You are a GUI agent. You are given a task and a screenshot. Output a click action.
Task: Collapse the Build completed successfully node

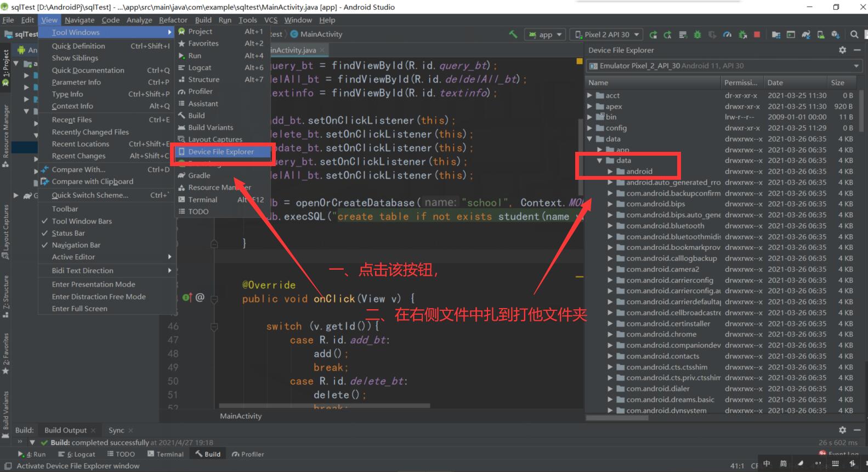(32, 442)
